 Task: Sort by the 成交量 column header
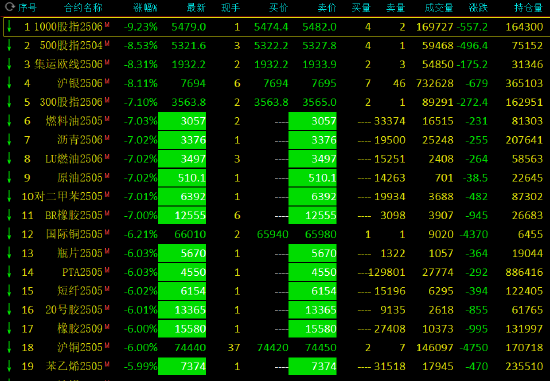coord(438,7)
